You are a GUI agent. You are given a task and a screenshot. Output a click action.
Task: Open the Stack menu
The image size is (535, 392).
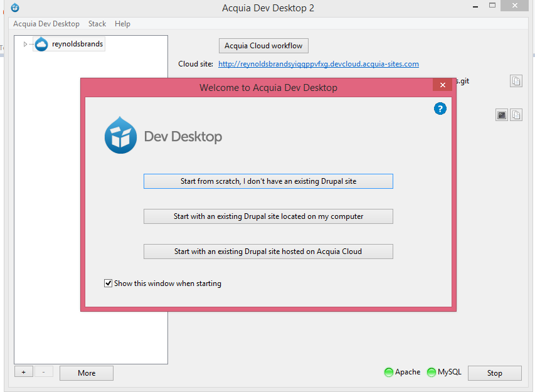tap(97, 24)
